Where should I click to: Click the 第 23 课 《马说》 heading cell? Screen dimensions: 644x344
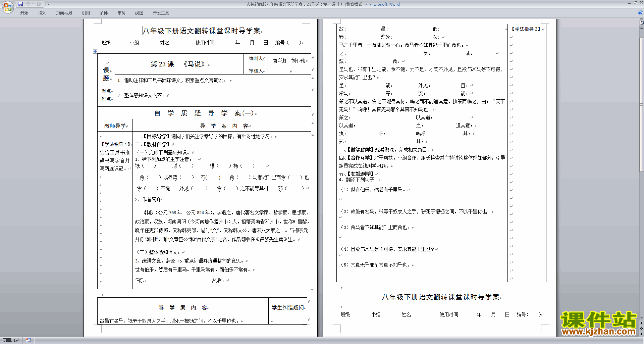pyautogui.click(x=179, y=64)
